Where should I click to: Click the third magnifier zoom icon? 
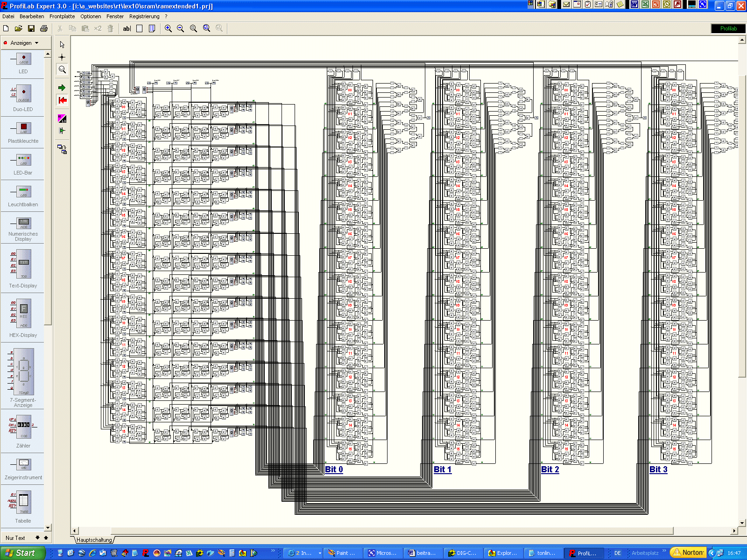[193, 28]
